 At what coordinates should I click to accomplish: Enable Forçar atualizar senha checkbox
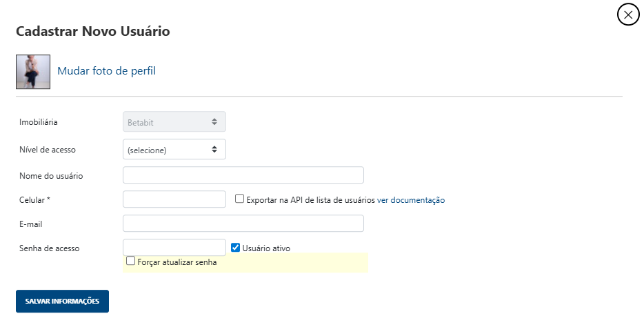coord(130,261)
